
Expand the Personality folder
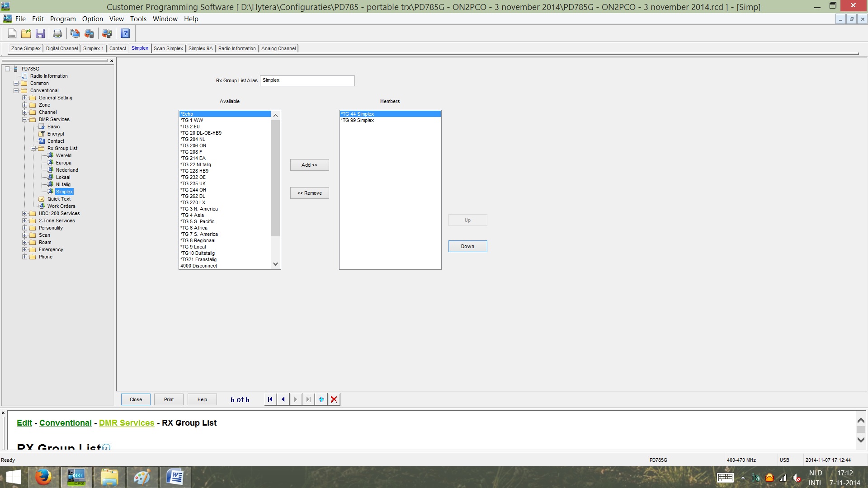pos(25,228)
